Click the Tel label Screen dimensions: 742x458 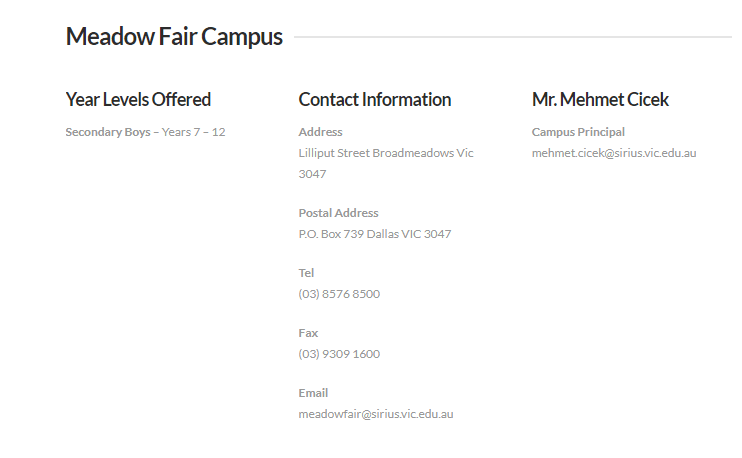click(306, 273)
